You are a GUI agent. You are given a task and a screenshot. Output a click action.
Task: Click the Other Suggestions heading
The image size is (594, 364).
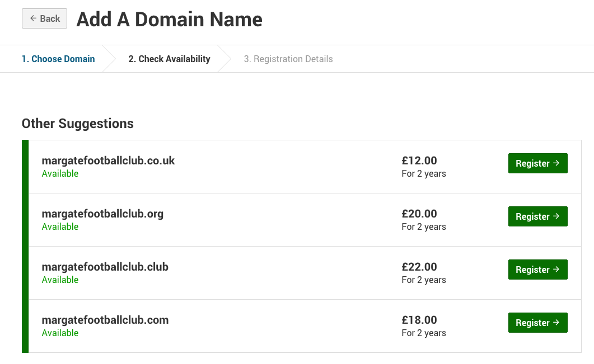[78, 124]
